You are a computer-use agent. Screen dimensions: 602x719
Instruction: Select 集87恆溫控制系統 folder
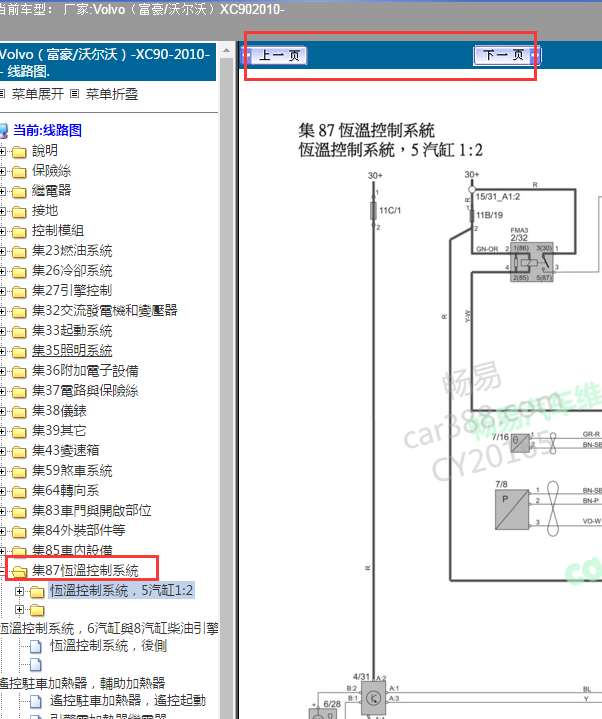pyautogui.click(x=85, y=570)
